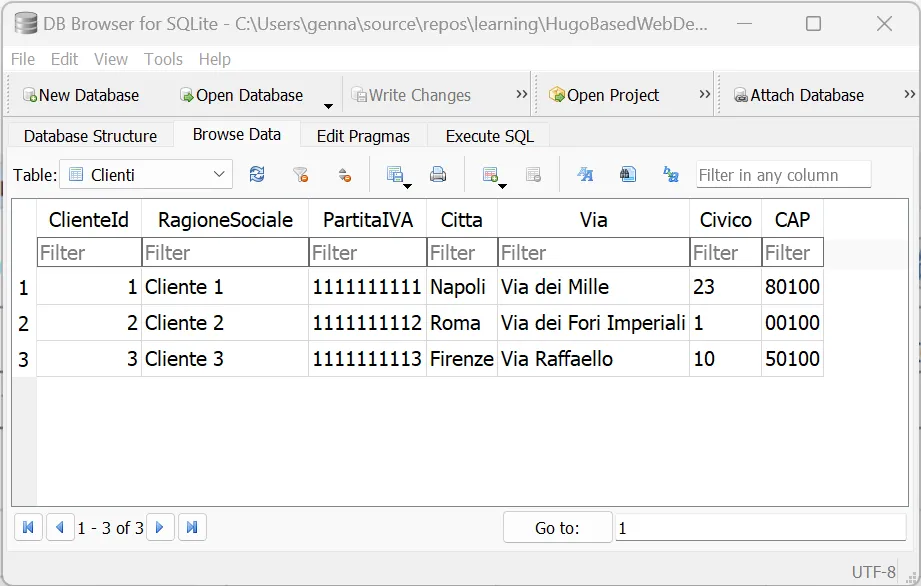This screenshot has width=921, height=586.
Task: Click the Go to record number field
Action: tap(761, 527)
